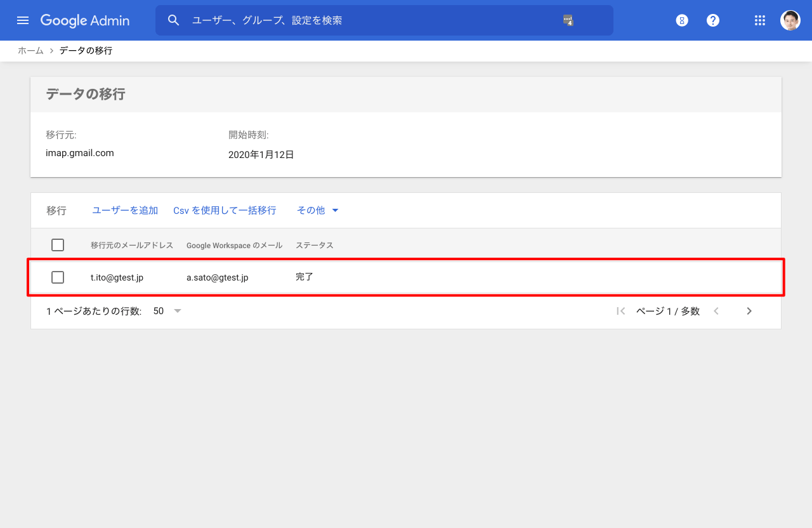Viewport: 812px width, 528px height.
Task: Click imap.gmail.com source value
Action: pyautogui.click(x=80, y=153)
